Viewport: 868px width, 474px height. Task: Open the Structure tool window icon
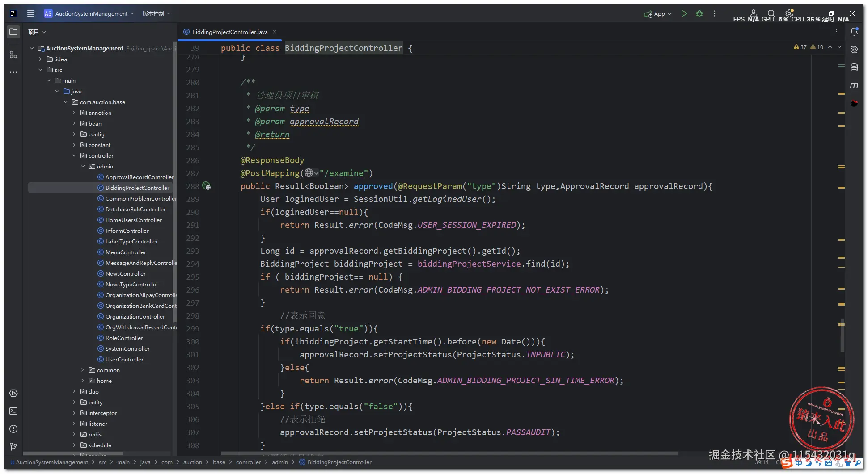[x=13, y=55]
